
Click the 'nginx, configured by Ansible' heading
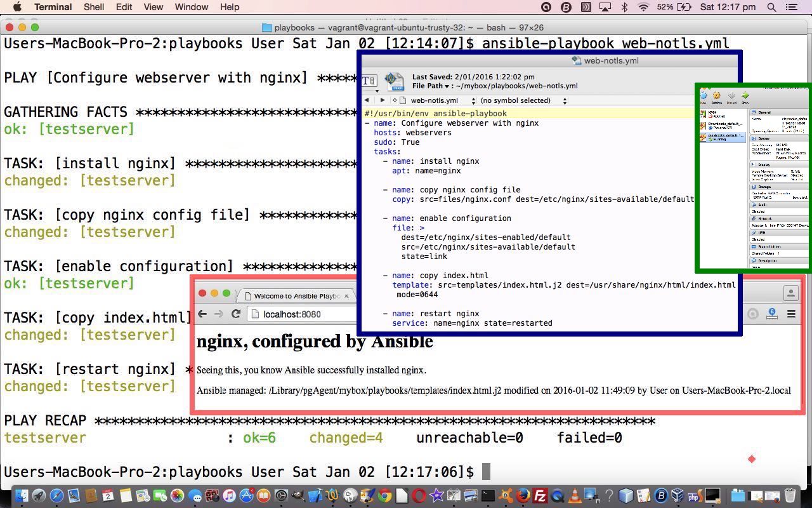coord(315,342)
